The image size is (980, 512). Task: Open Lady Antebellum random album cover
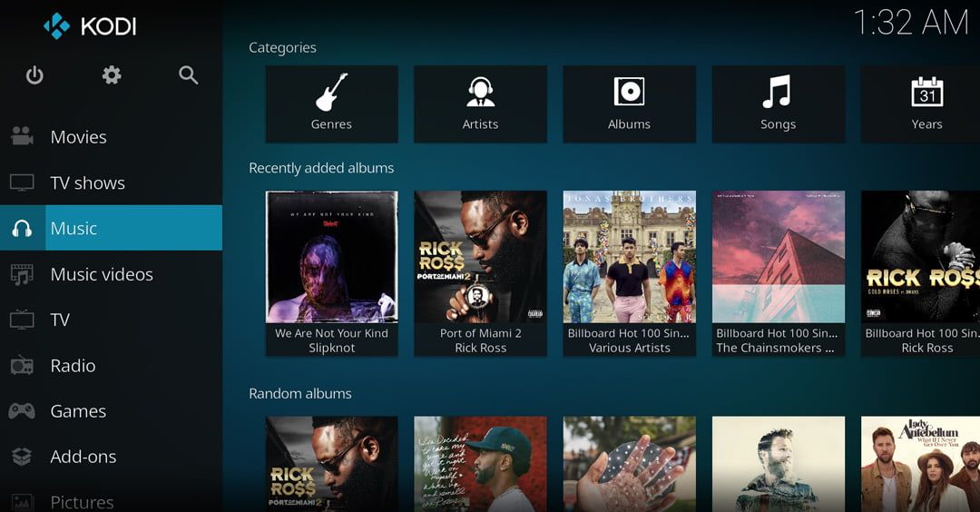(x=921, y=464)
